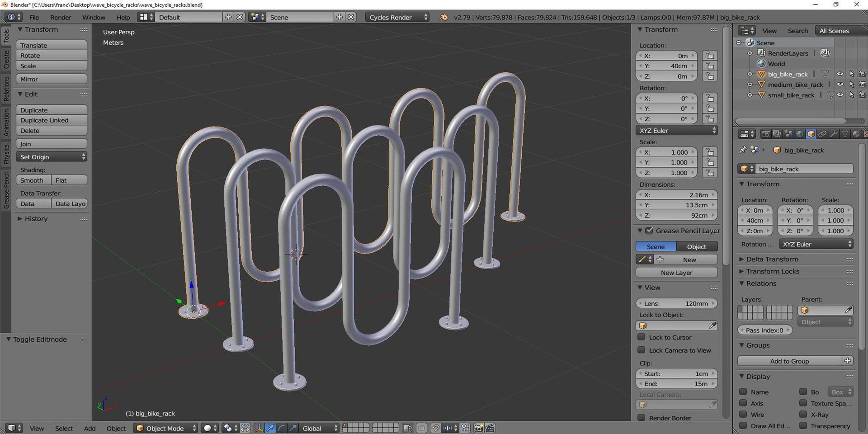Open the Render menu
The height and width of the screenshot is (434, 868).
(x=61, y=17)
